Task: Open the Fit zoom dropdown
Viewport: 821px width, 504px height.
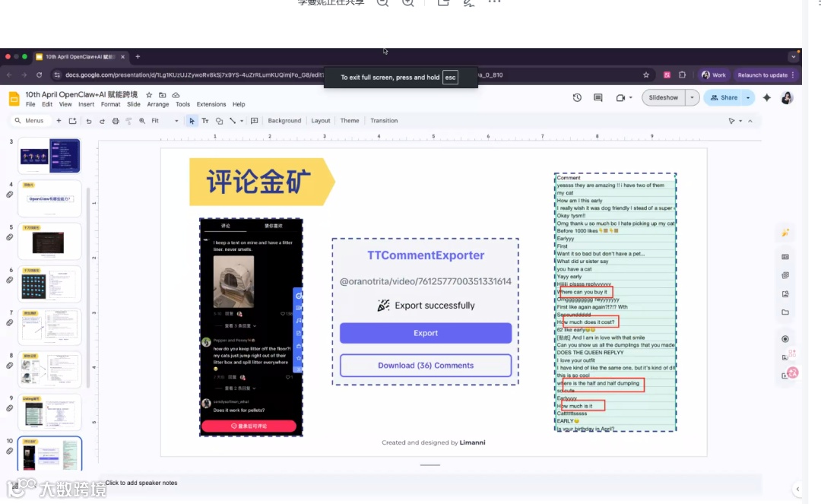Action: click(x=164, y=121)
